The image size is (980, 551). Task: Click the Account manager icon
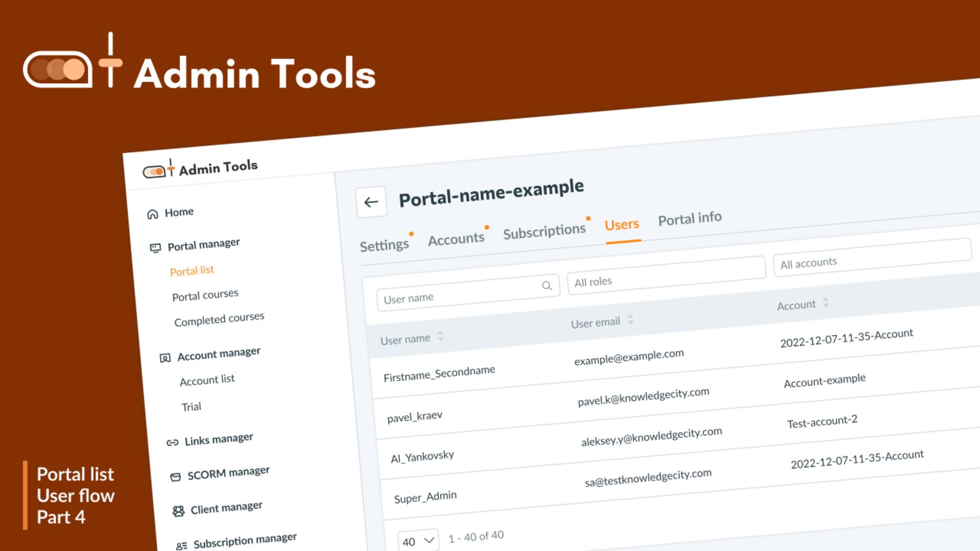click(x=164, y=358)
